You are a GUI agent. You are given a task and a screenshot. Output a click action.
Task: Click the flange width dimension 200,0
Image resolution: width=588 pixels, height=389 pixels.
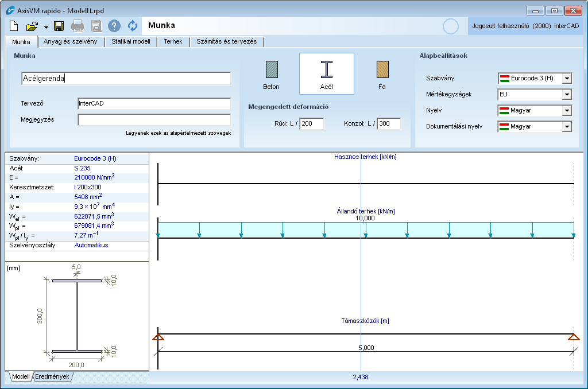(x=76, y=365)
